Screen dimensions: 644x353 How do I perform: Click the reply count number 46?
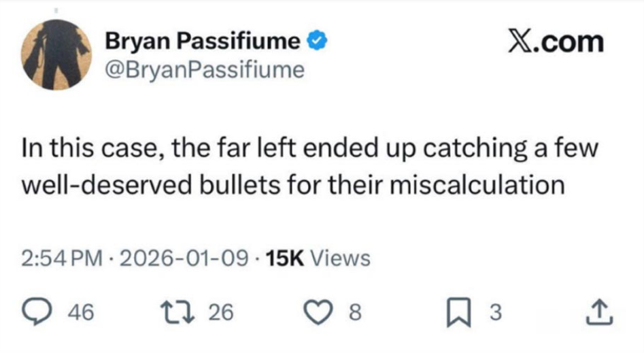point(82,312)
